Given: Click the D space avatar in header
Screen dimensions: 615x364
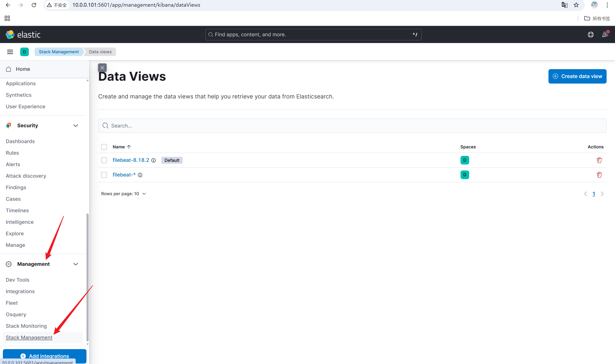Looking at the screenshot, I should tap(24, 52).
